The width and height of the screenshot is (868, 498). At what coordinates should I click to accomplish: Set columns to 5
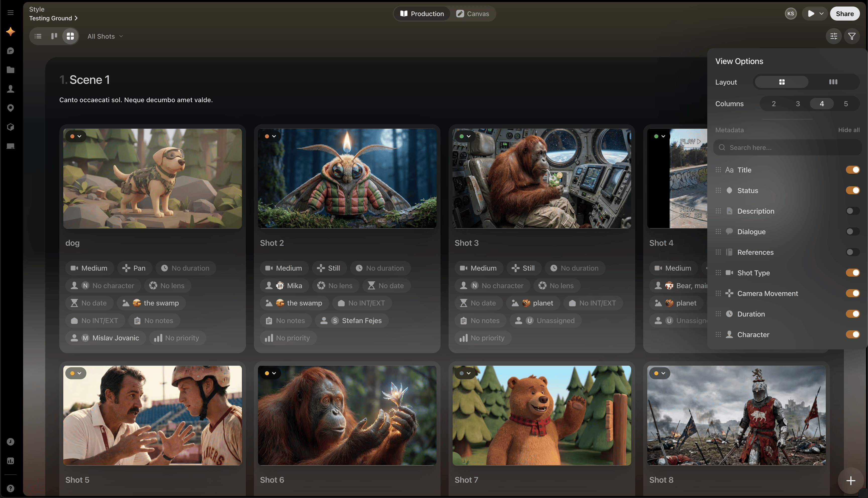click(x=846, y=104)
